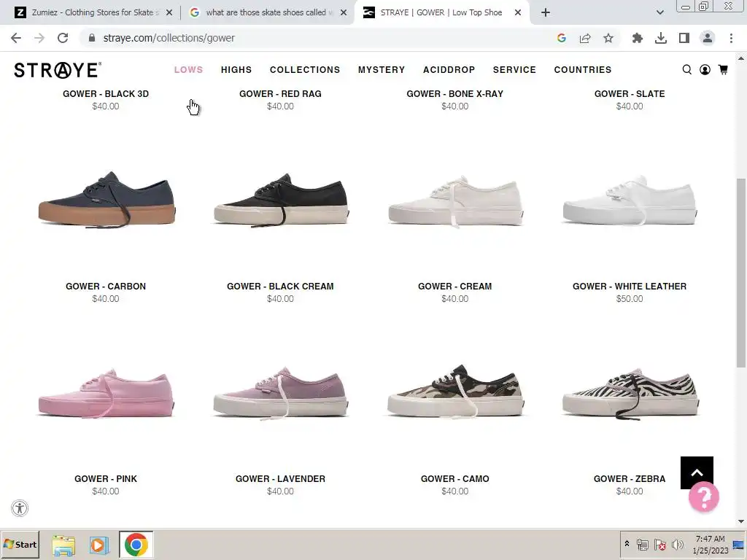
Task: Open GOWER - LAVENDER title link
Action: 280,478
